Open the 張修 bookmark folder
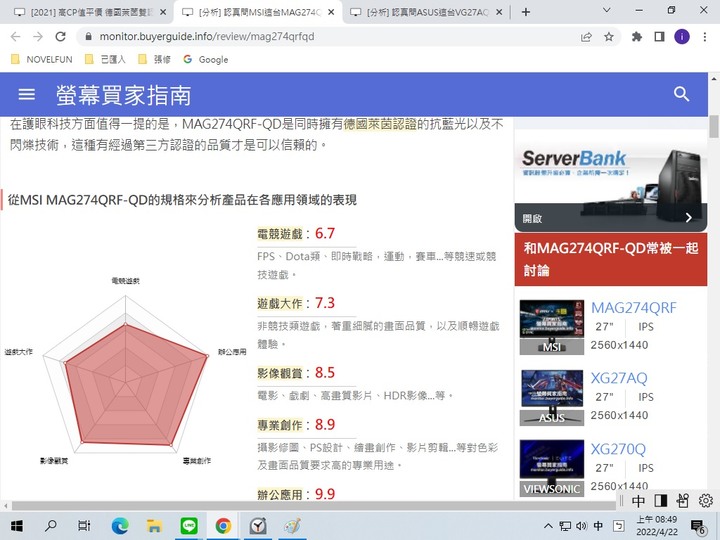Screen dimensions: 720x540 tap(154, 59)
